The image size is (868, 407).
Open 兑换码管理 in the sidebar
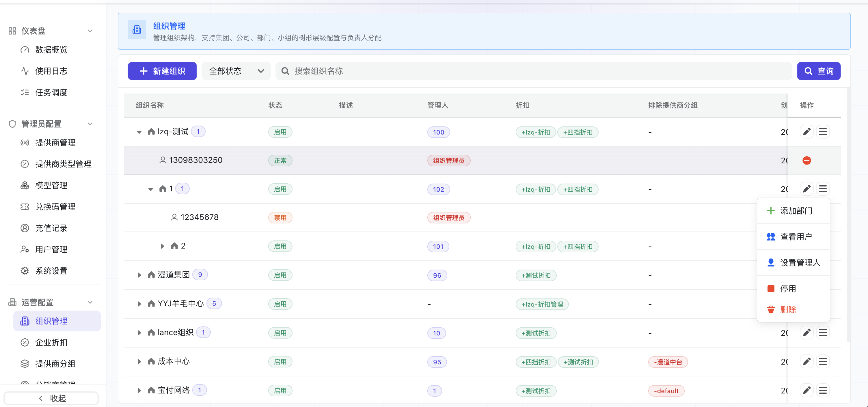pos(55,207)
